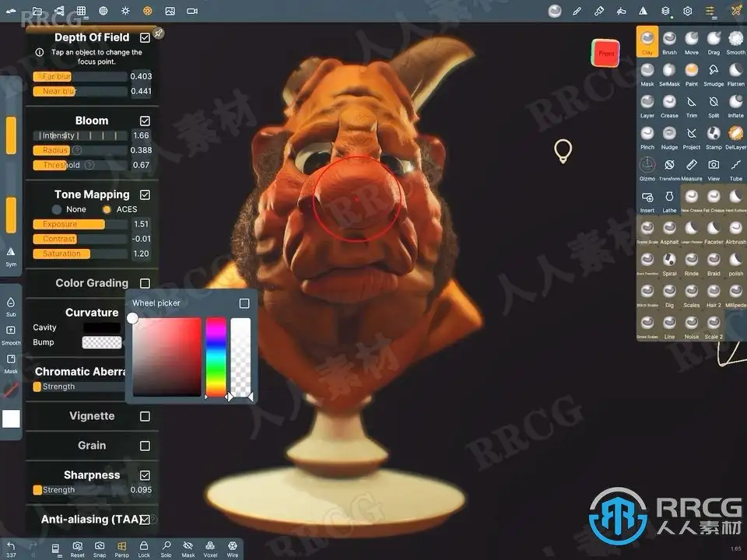Select the None tone mapping option
Screen dimensions: 747x560
coord(69,209)
